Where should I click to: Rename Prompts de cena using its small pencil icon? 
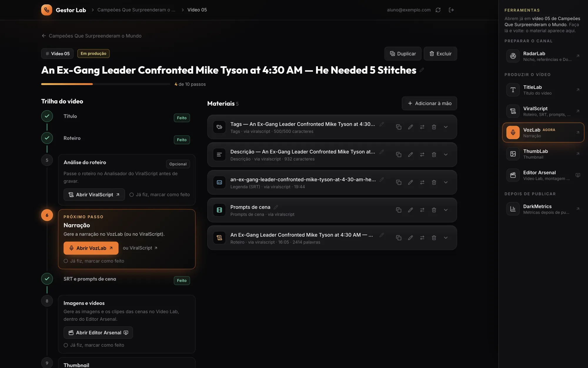(276, 207)
